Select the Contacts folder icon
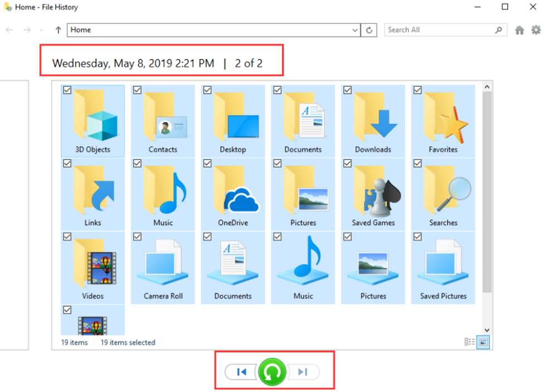The image size is (547, 392). [x=165, y=116]
